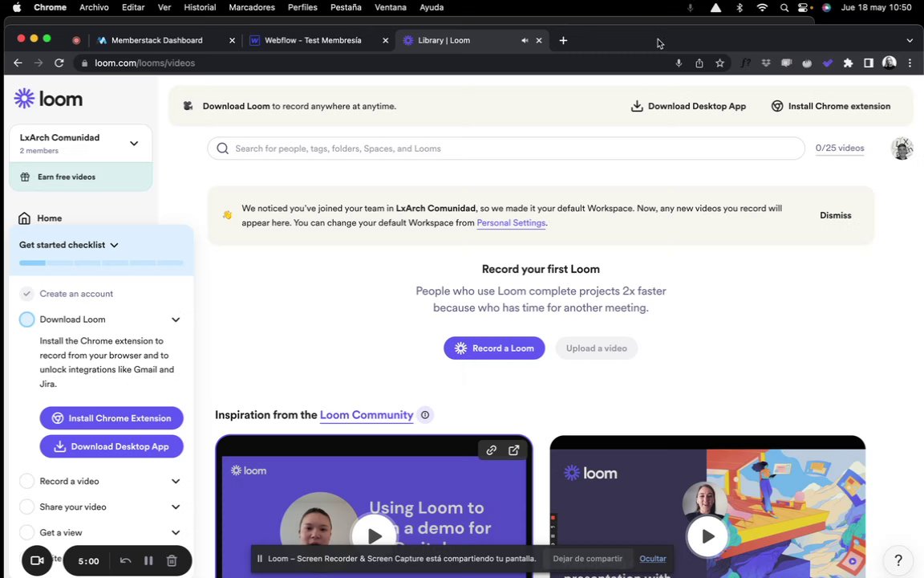This screenshot has width=924, height=578.
Task: Dismiss the workspace notice
Action: (835, 215)
